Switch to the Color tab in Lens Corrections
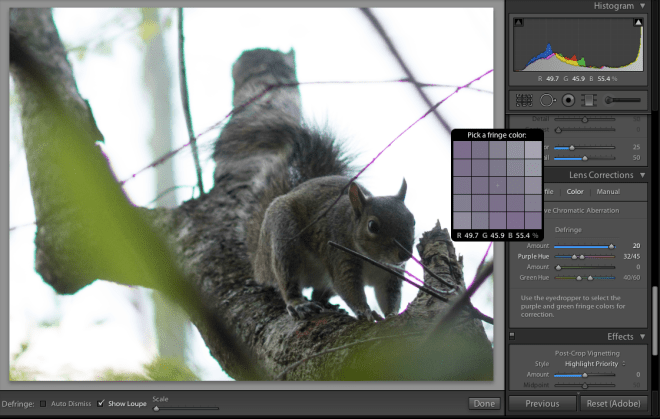This screenshot has height=419, width=660. 575,191
